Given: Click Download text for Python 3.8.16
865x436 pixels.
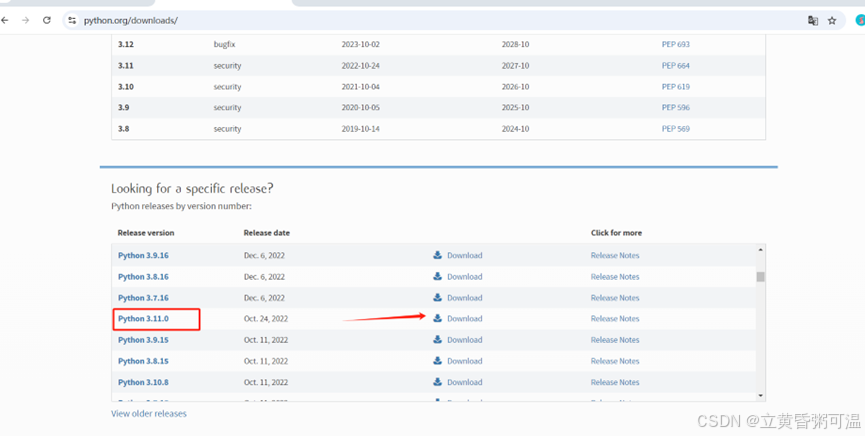Looking at the screenshot, I should click(x=464, y=277).
